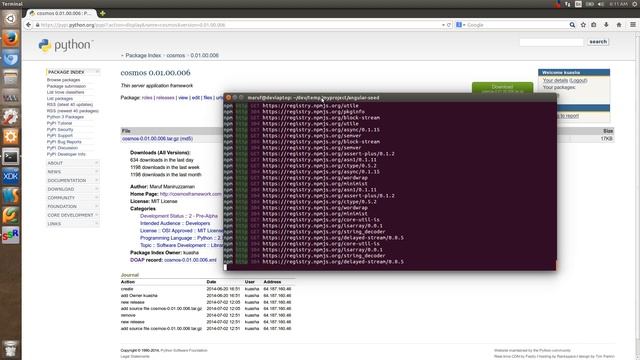Click the terminal window title bar
This screenshot has width=640, height=360.
tap(390, 98)
